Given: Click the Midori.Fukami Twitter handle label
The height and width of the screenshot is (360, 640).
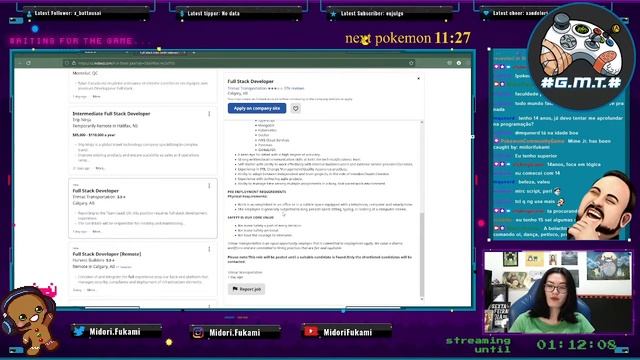Looking at the screenshot, I should coord(115,331).
